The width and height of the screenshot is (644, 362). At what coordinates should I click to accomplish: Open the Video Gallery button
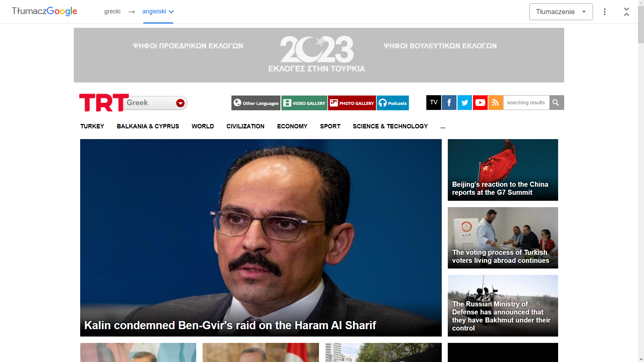pos(304,103)
